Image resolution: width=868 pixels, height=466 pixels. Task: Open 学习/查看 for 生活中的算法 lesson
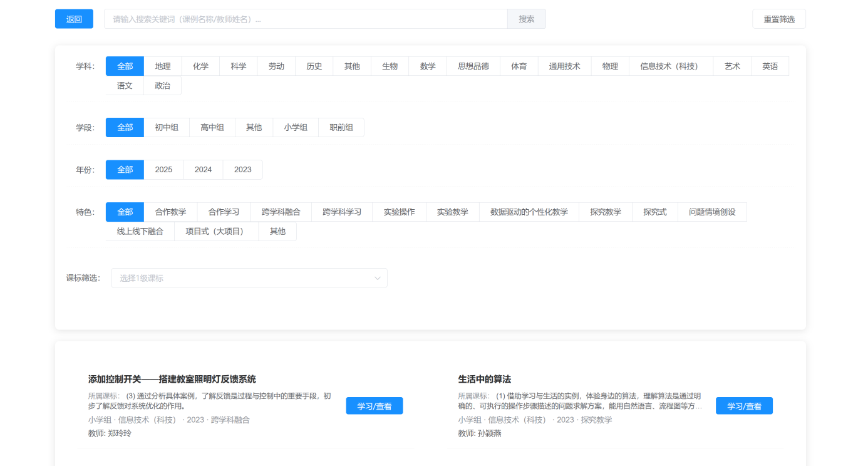coord(744,406)
